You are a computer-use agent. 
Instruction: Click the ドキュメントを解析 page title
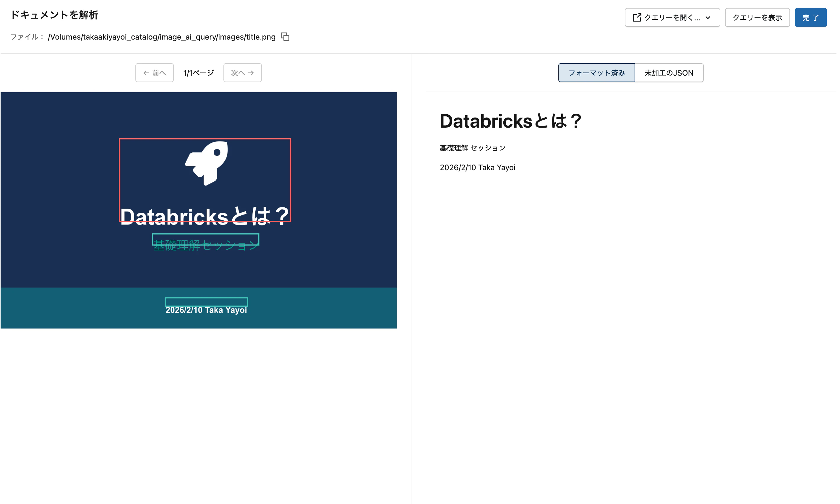point(54,15)
